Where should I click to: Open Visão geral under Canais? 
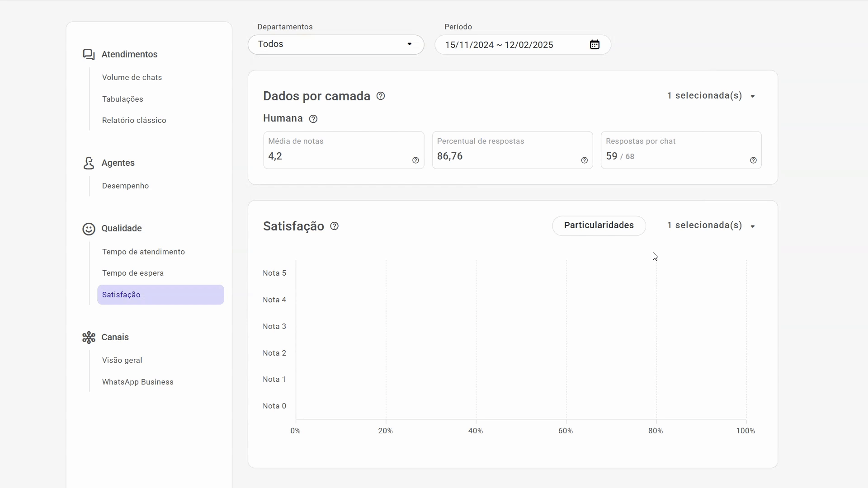click(122, 360)
